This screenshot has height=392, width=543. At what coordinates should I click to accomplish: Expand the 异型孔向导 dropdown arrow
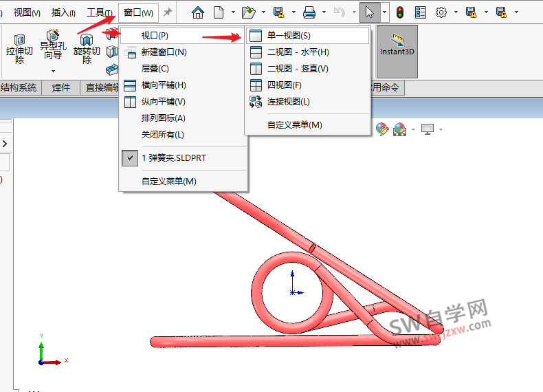53,71
